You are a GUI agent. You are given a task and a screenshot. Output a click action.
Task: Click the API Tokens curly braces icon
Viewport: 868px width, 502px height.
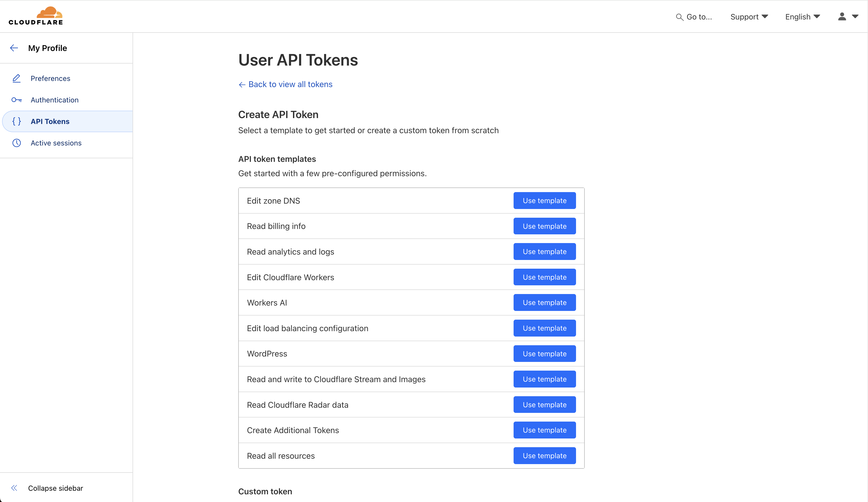point(17,121)
